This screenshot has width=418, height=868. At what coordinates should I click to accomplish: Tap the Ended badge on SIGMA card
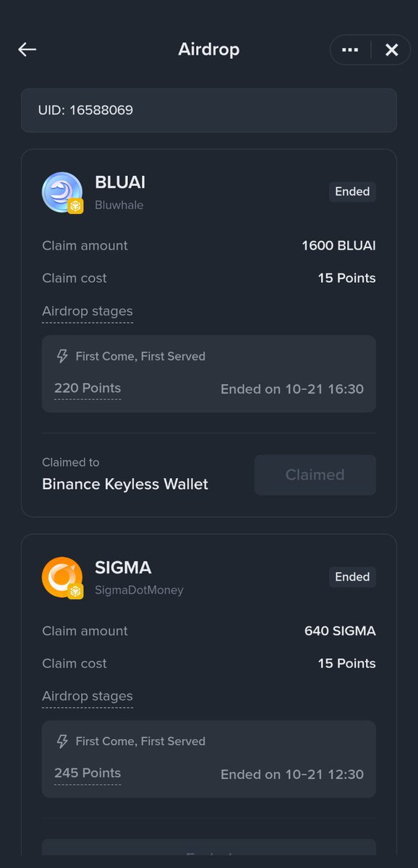pos(352,576)
